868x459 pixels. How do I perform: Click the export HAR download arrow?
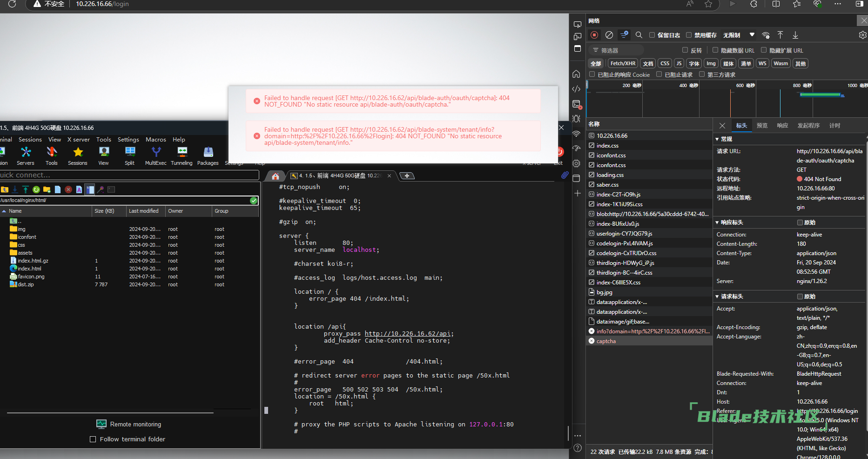coord(795,35)
